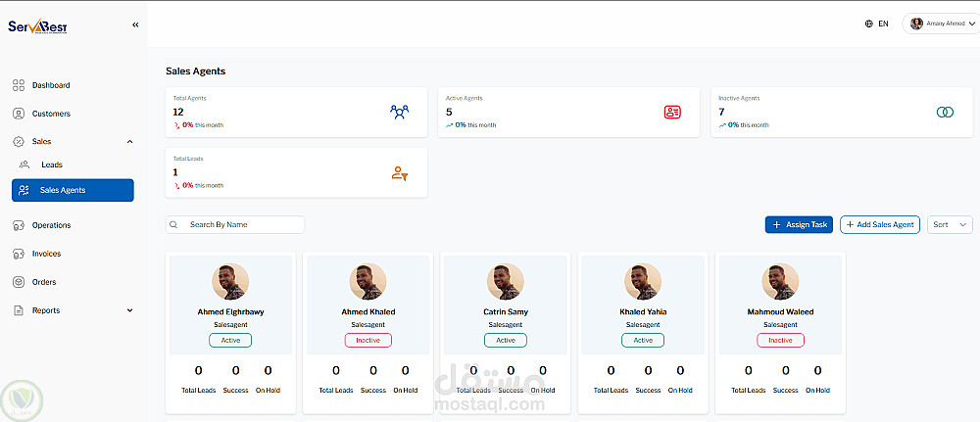Click the Customers sidebar icon
980x422 pixels.
tap(19, 114)
